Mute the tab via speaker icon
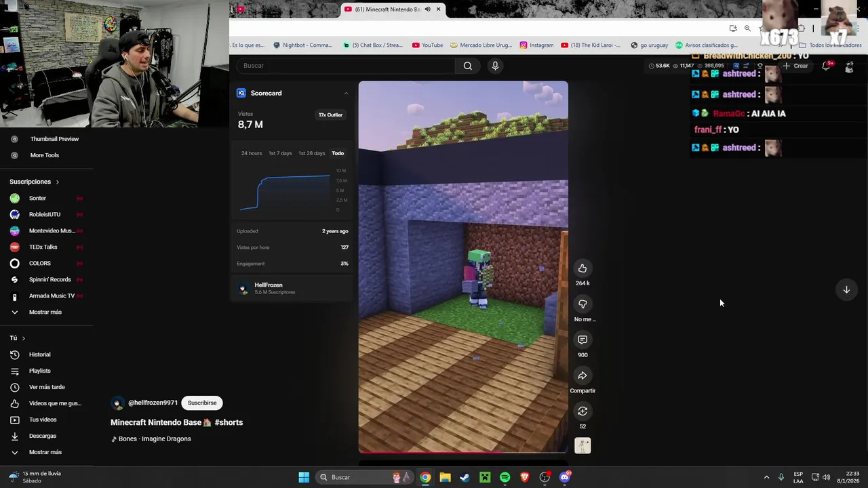The height and width of the screenshot is (488, 868). [427, 9]
